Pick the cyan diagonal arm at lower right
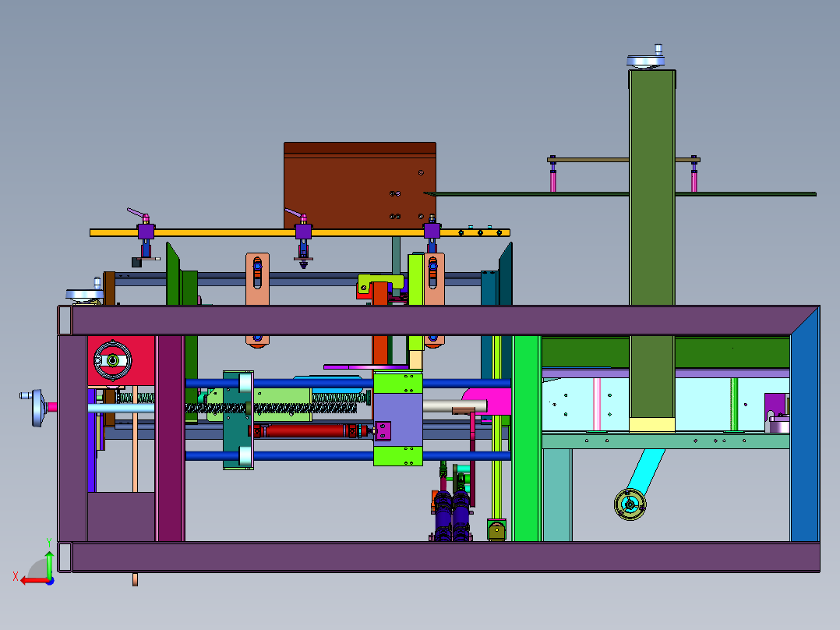Screen dimensions: 840x630 [647, 472]
